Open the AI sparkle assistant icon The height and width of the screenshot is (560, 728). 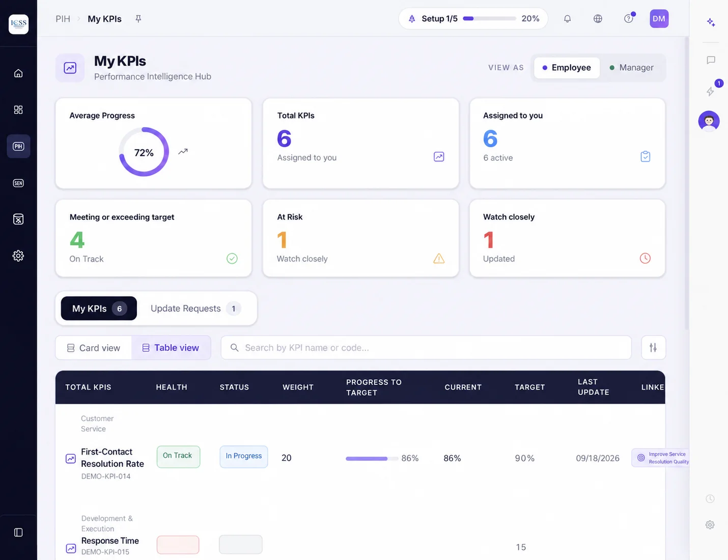[711, 22]
